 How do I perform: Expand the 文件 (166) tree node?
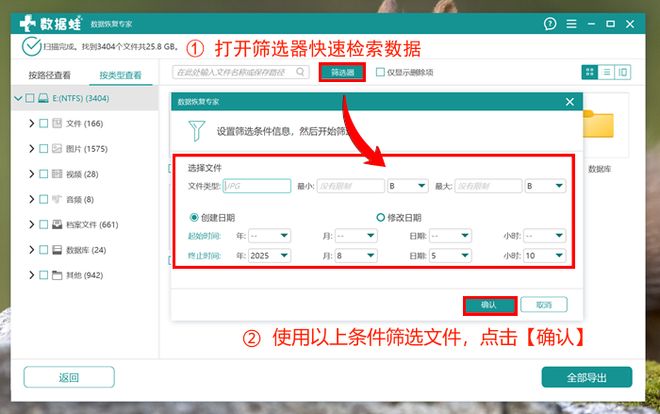pyautogui.click(x=32, y=123)
